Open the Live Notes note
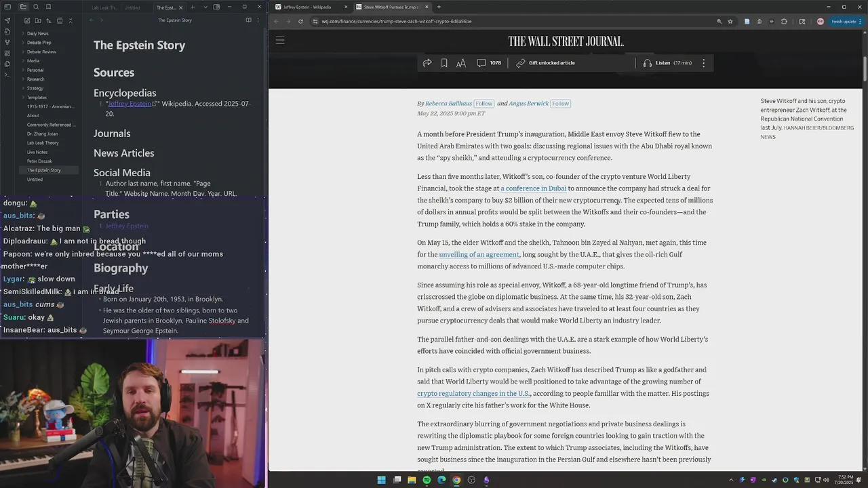The width and height of the screenshot is (868, 488). [x=37, y=152]
